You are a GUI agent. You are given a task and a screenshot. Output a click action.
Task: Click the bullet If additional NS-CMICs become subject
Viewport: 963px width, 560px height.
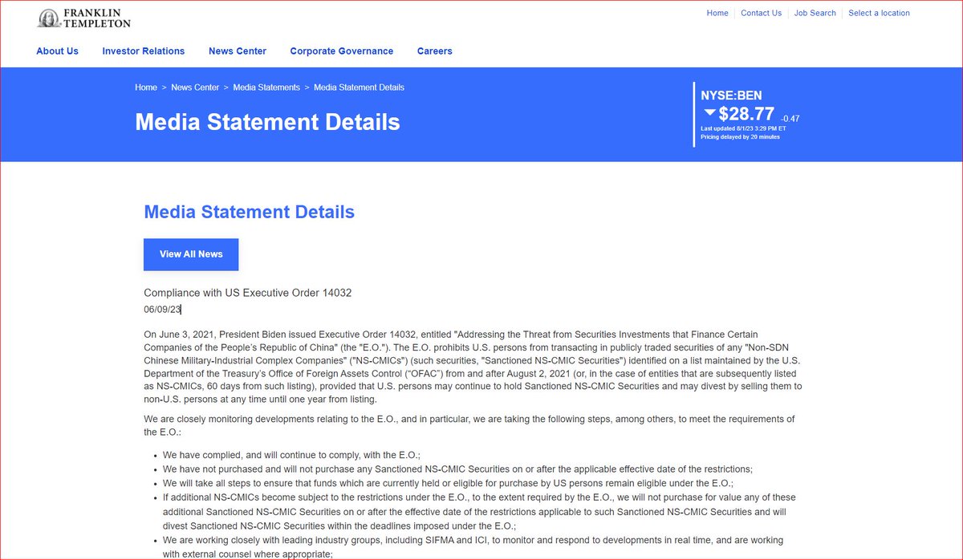[479, 512]
